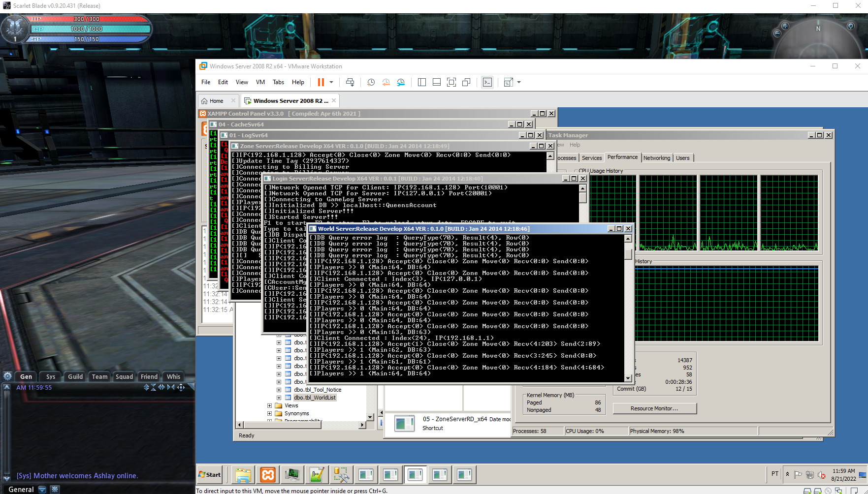Click the network tray icon
This screenshot has width=868, height=494.
click(810, 475)
